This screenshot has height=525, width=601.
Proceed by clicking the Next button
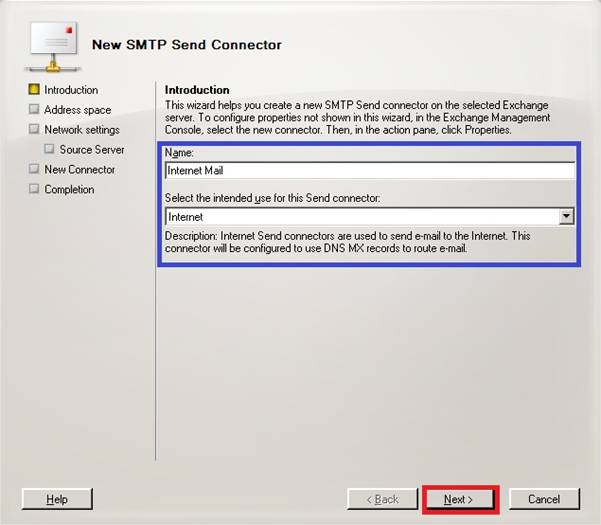point(459,499)
